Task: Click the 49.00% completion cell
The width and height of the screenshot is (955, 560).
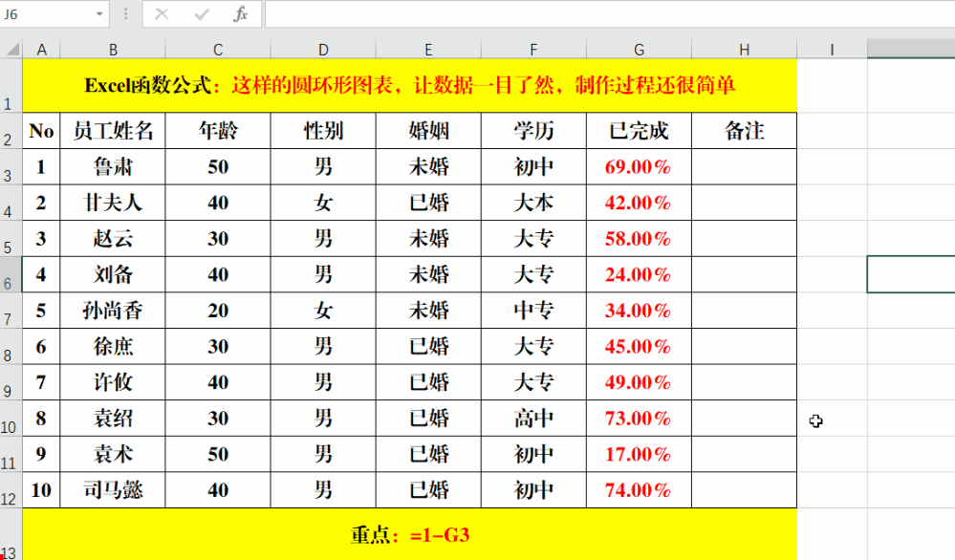Action: (639, 382)
